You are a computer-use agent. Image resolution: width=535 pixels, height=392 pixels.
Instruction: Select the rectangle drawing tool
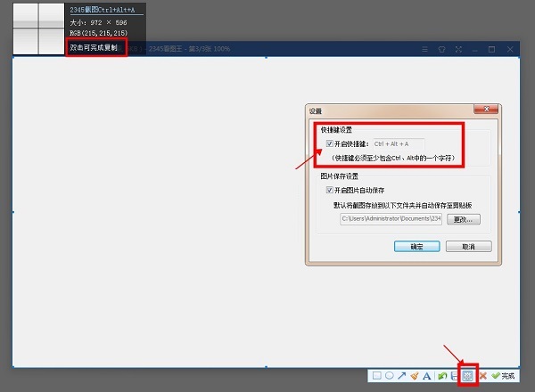pyautogui.click(x=377, y=377)
